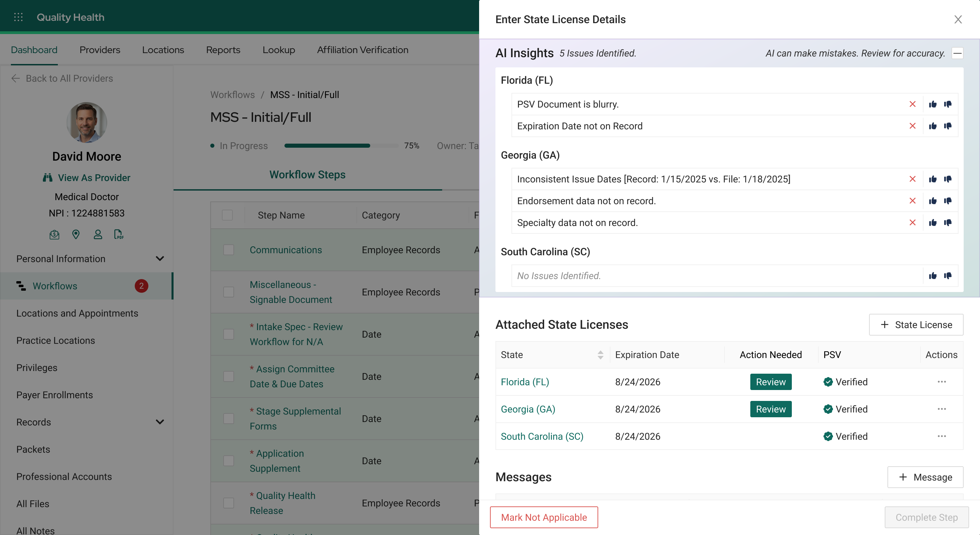Open Workflows in the sidebar

(86, 286)
